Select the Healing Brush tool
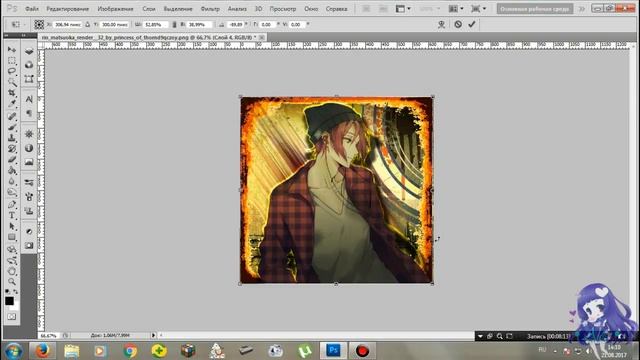The image size is (640, 360). [x=11, y=117]
